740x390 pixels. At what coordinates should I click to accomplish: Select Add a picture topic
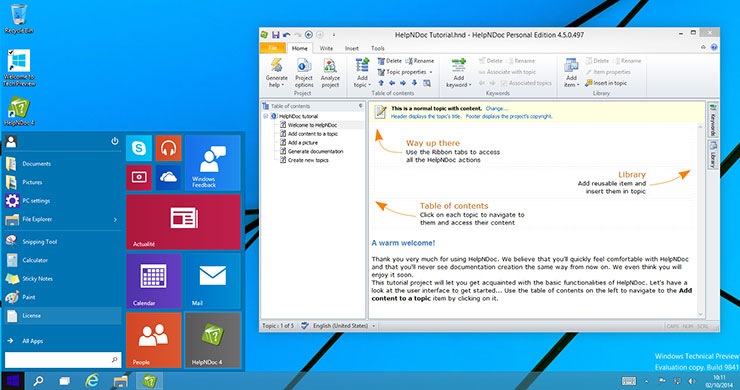(303, 143)
